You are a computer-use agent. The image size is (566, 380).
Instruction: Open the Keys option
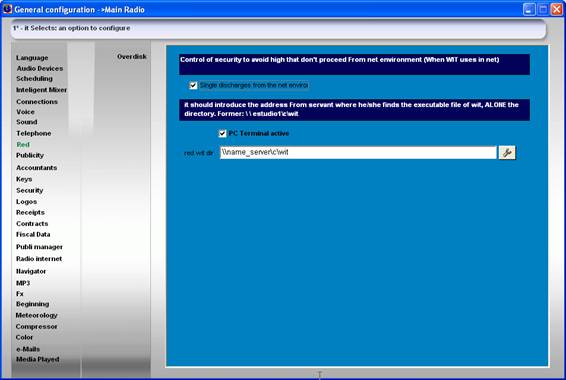[24, 179]
